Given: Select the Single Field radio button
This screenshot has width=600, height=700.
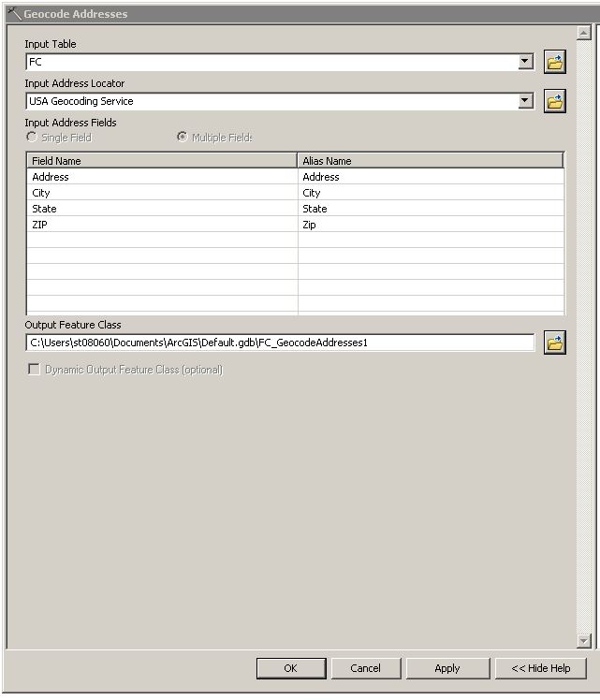Looking at the screenshot, I should 32,137.
